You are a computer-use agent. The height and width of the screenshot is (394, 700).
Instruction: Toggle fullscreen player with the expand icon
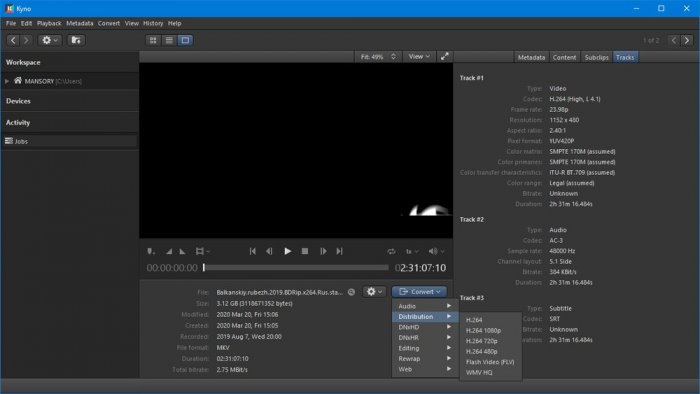point(445,57)
